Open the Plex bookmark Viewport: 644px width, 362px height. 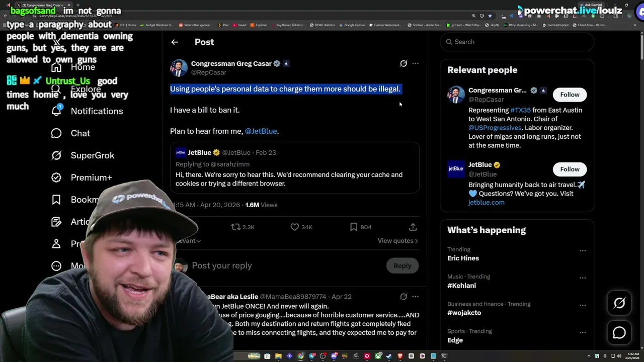tap(223, 25)
